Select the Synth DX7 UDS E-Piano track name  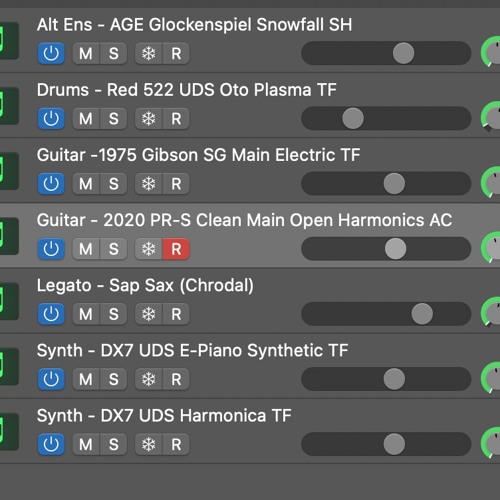pos(192,351)
